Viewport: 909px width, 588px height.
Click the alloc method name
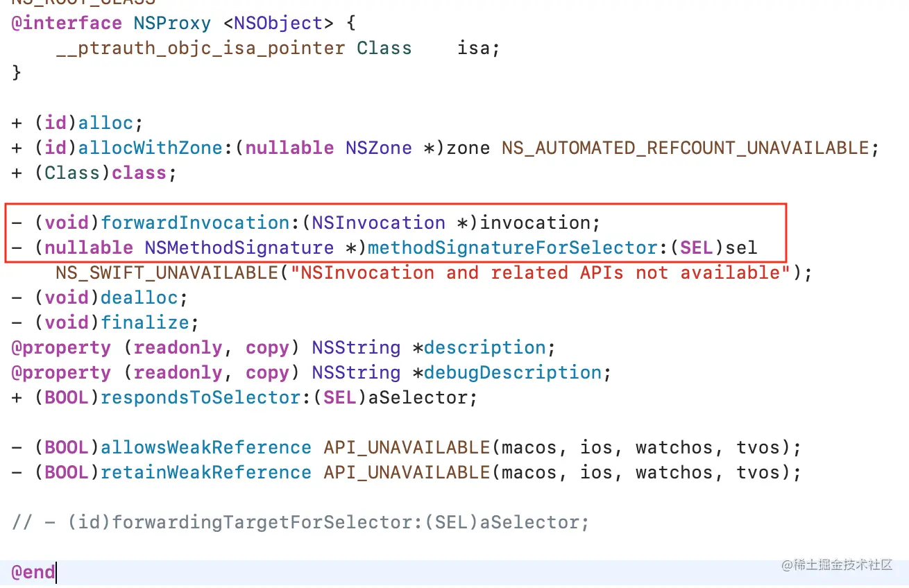coord(105,123)
